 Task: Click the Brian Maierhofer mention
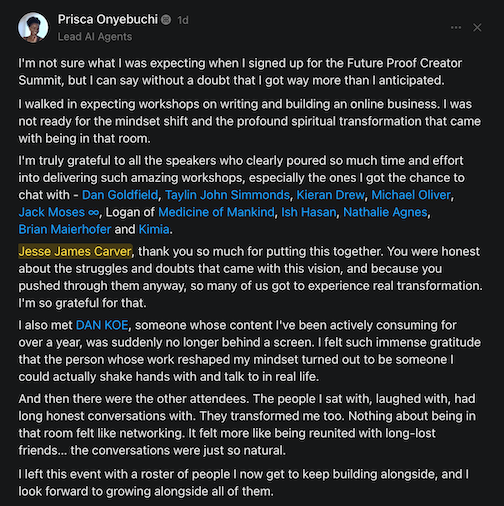pyautogui.click(x=65, y=229)
